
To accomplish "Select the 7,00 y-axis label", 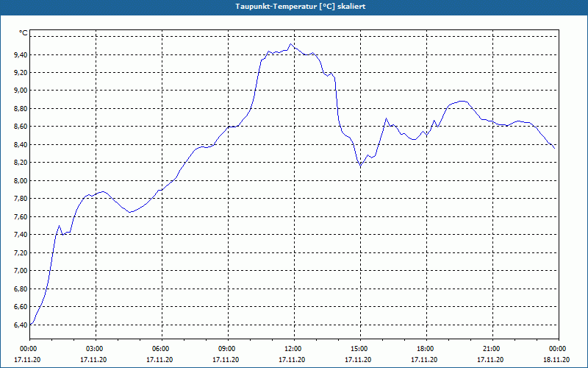I will 21,271.
